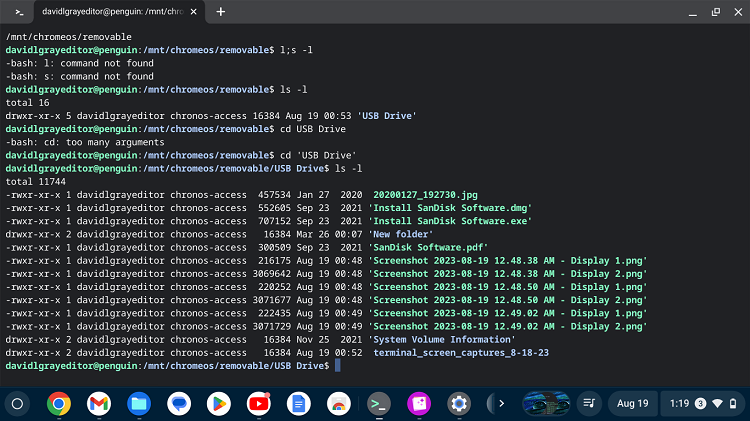
Task: Open Google Docs from the shelf
Action: [x=297, y=403]
